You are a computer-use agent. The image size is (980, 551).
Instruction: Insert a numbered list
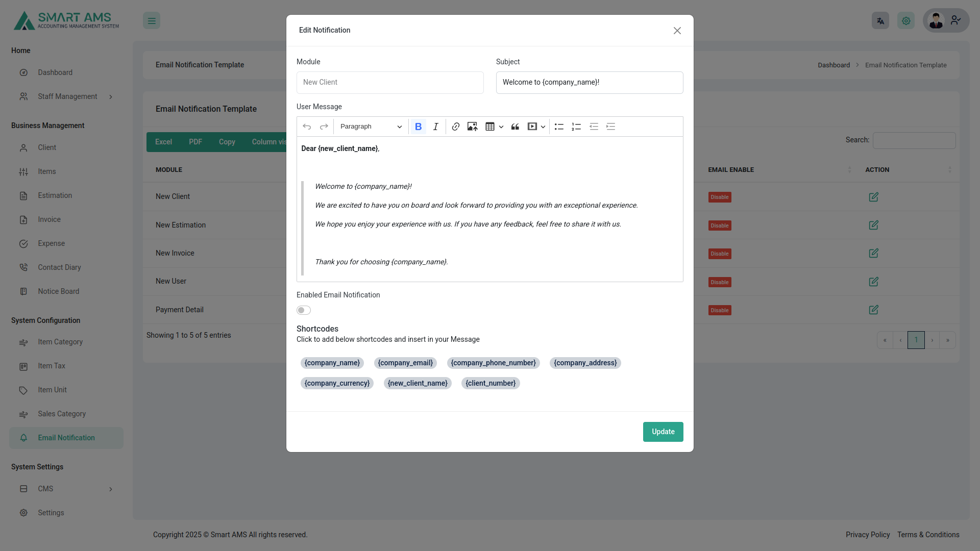[x=576, y=127]
